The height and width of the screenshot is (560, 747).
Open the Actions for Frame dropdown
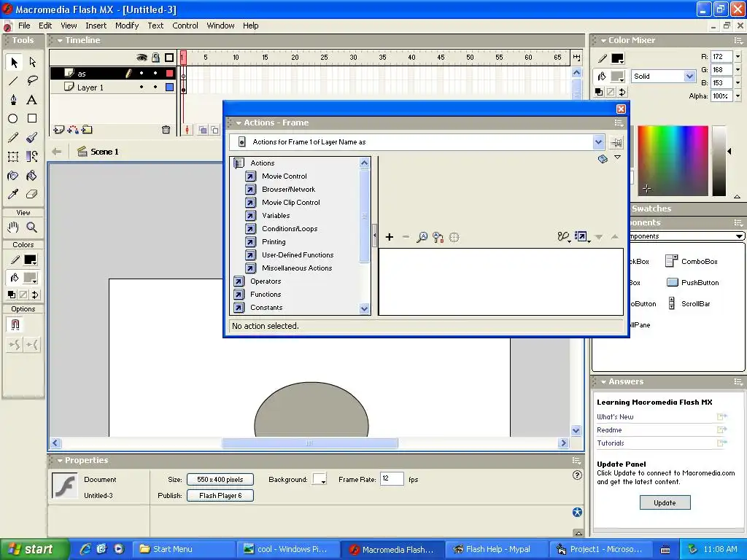[x=598, y=142]
